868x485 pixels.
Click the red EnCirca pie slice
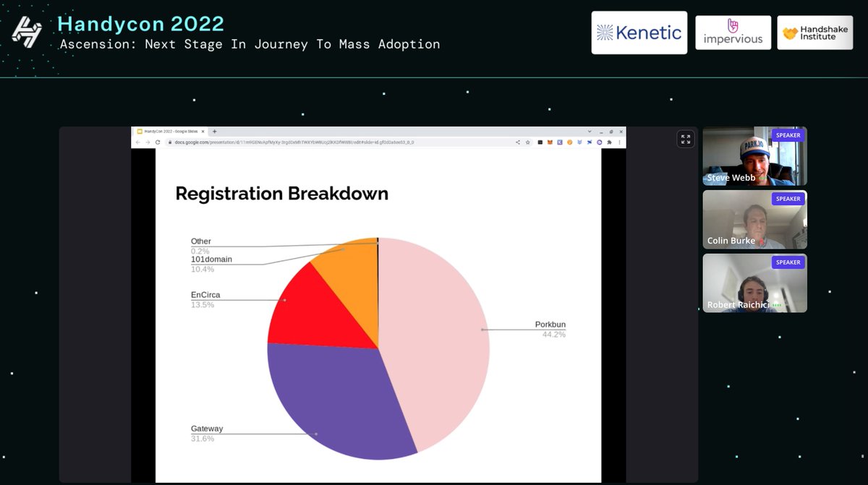click(x=318, y=311)
